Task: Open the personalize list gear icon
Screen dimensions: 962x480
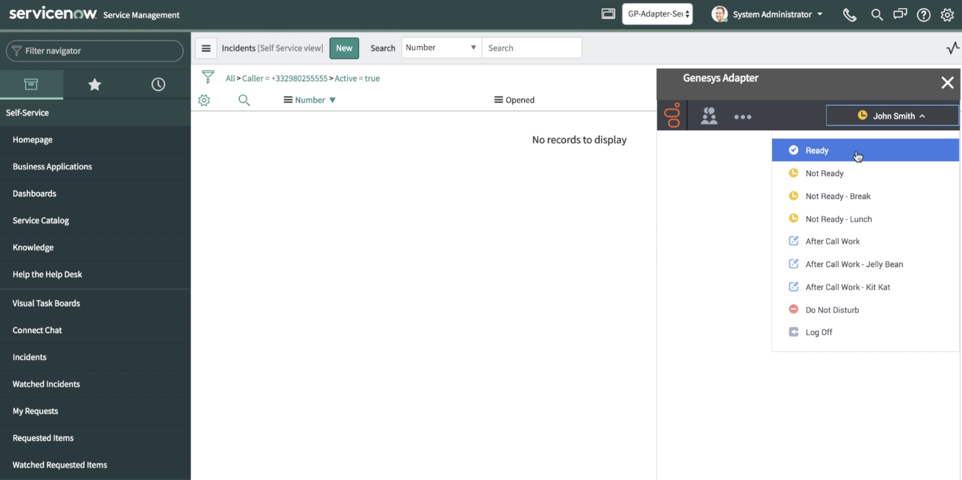Action: pos(204,100)
